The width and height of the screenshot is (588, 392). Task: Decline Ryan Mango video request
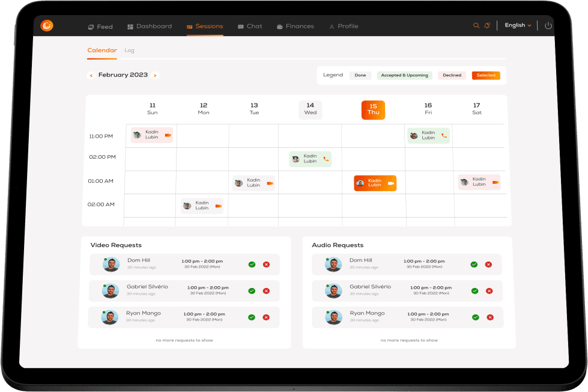(266, 317)
